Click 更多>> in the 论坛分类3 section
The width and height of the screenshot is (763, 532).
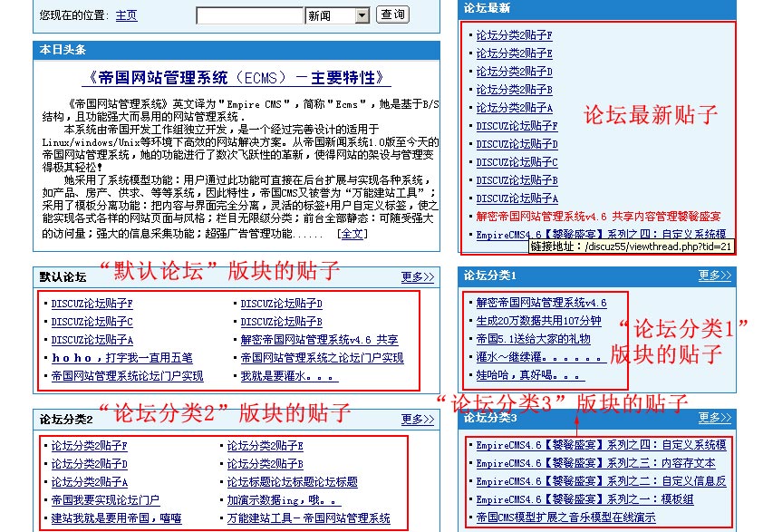point(714,418)
